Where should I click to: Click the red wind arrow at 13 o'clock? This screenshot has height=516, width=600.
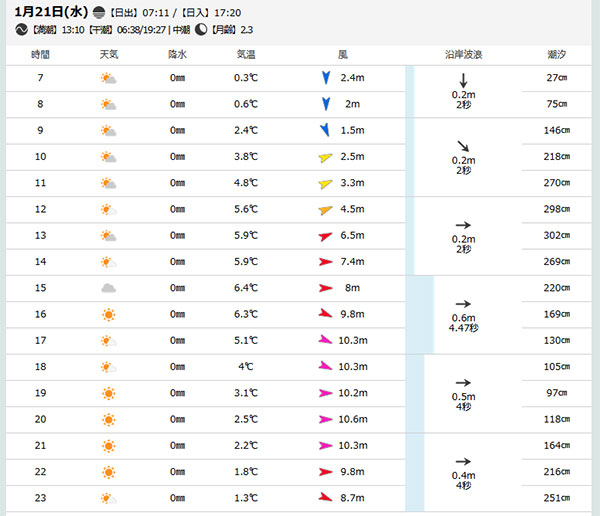pyautogui.click(x=325, y=236)
